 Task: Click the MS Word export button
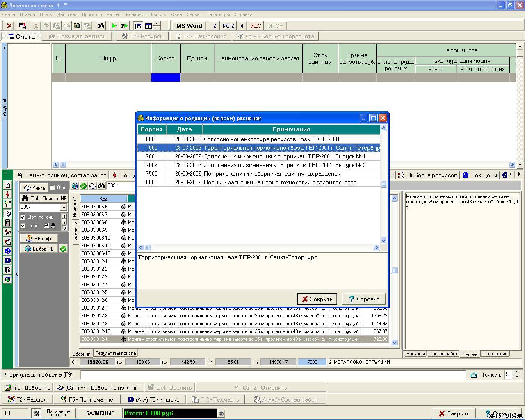pyautogui.click(x=189, y=26)
